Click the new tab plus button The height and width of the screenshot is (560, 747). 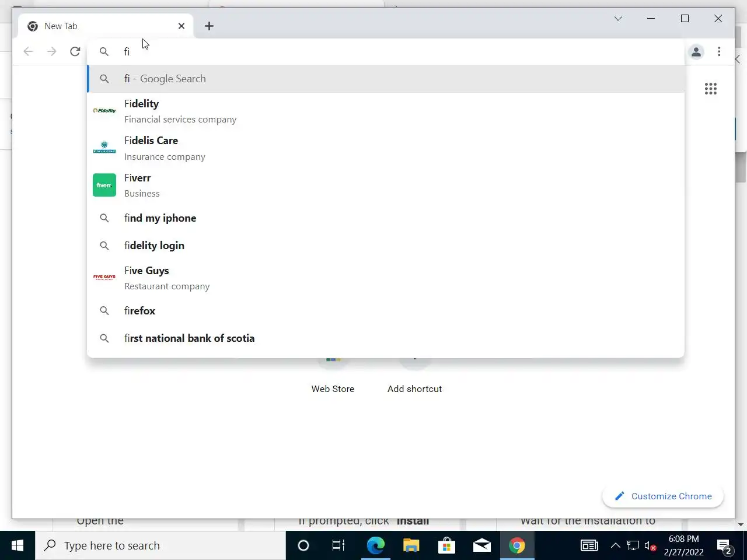coord(209,26)
